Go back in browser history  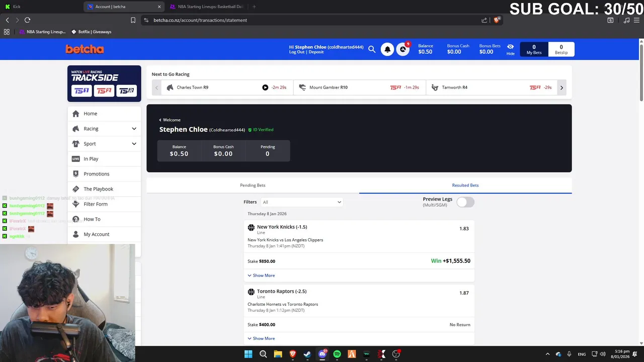(x=7, y=20)
